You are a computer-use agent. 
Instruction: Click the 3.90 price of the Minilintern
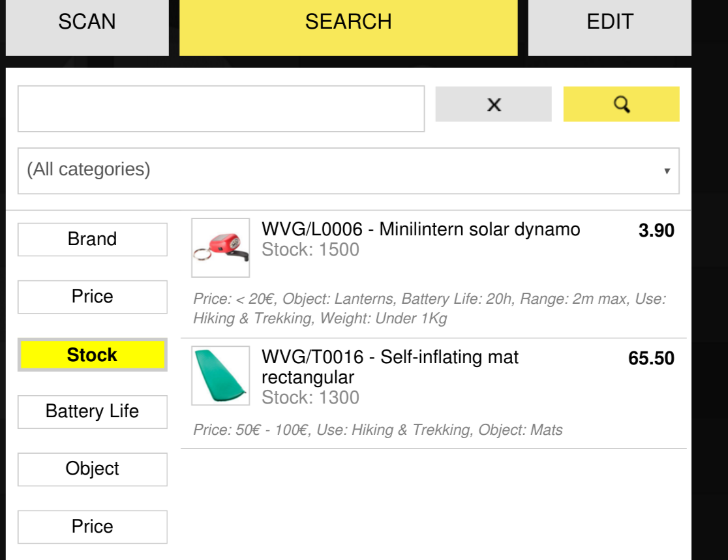[656, 231]
